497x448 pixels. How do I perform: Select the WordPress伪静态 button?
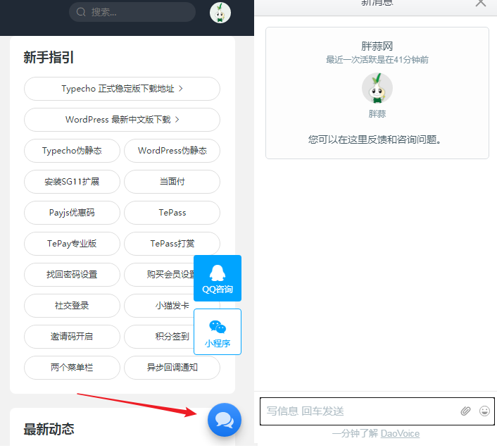(172, 151)
